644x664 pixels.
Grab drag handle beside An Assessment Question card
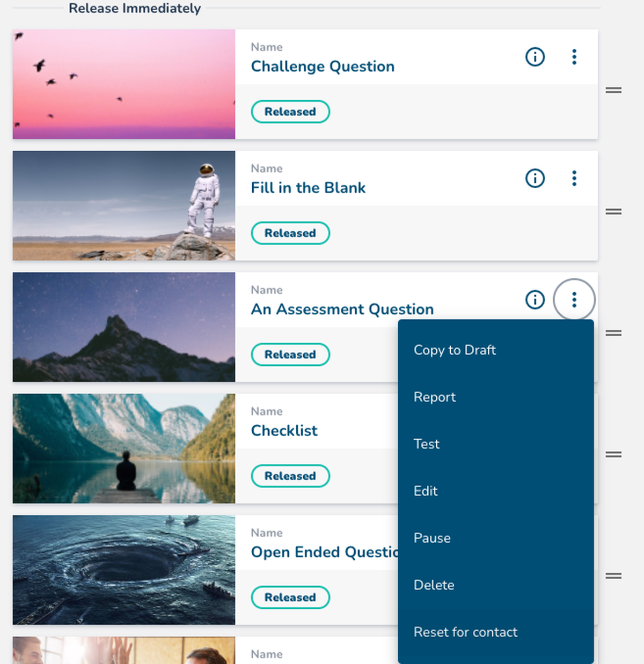(613, 333)
